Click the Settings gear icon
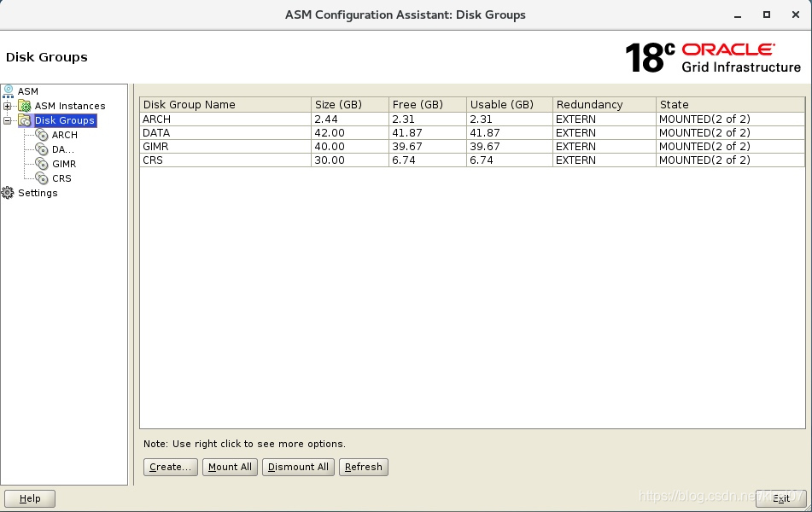Screen dimensions: 812x512 (8, 193)
